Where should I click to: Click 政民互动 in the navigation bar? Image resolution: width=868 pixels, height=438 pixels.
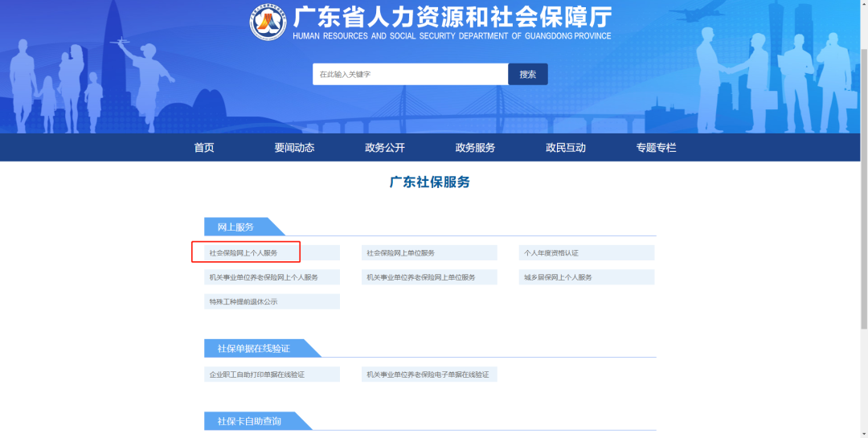click(x=566, y=148)
